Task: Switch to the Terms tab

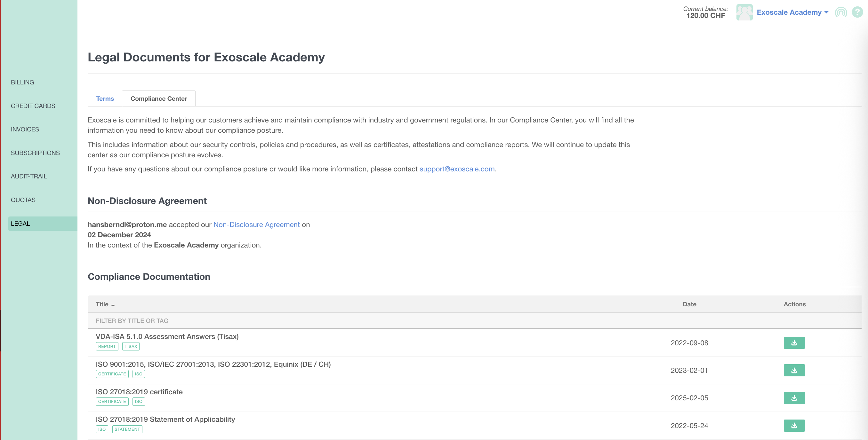Action: [105, 98]
